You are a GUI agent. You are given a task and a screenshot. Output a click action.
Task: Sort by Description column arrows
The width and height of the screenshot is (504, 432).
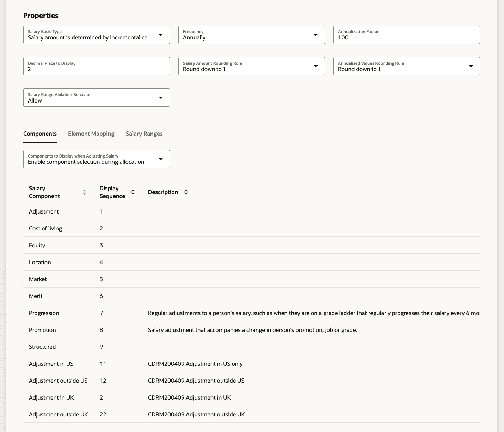pos(186,192)
